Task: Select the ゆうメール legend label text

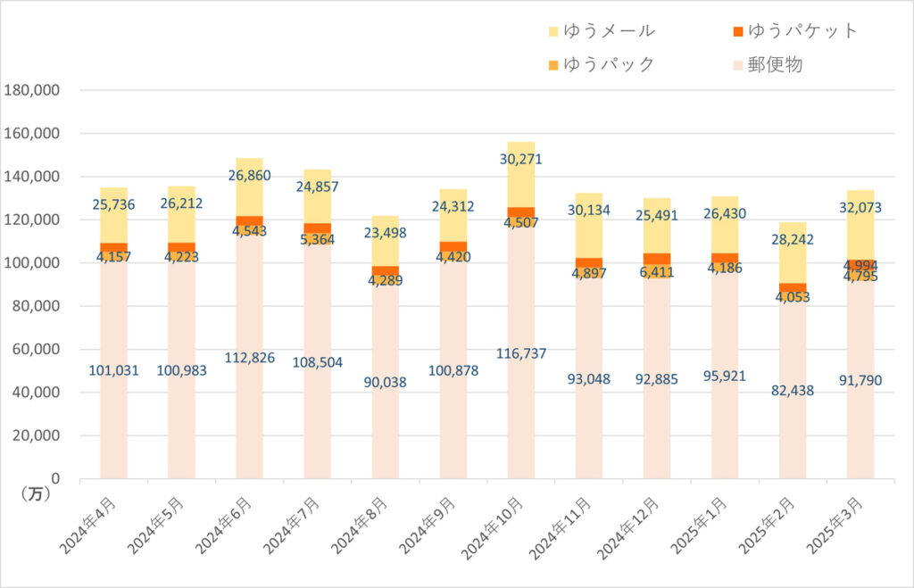Action: click(x=611, y=31)
